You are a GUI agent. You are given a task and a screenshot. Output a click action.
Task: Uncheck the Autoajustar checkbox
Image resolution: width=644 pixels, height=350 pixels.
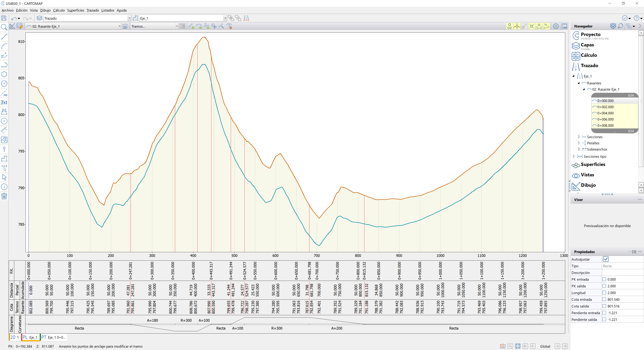click(x=605, y=259)
